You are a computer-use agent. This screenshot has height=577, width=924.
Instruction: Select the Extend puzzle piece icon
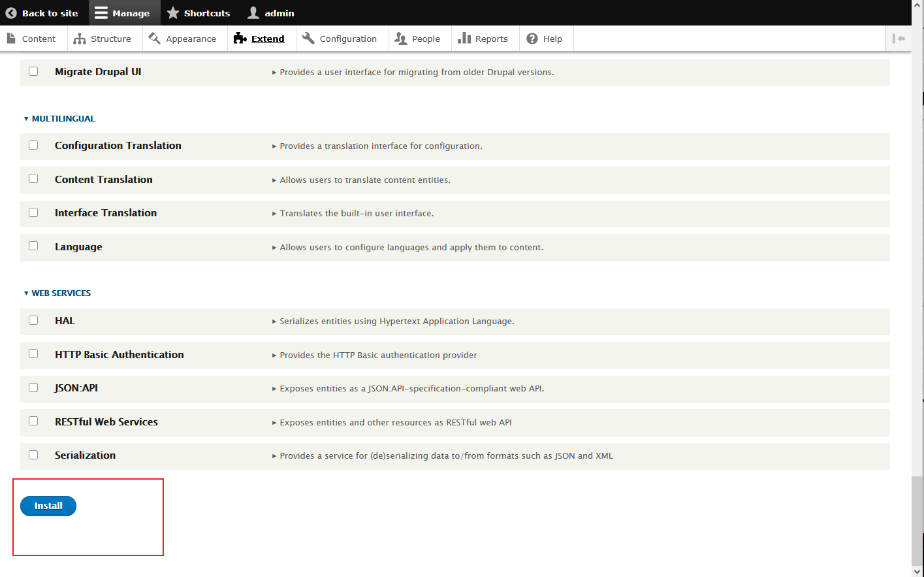[240, 39]
